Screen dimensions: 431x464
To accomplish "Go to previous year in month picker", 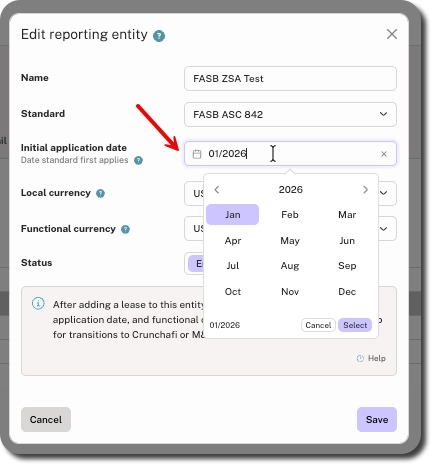I will (217, 190).
